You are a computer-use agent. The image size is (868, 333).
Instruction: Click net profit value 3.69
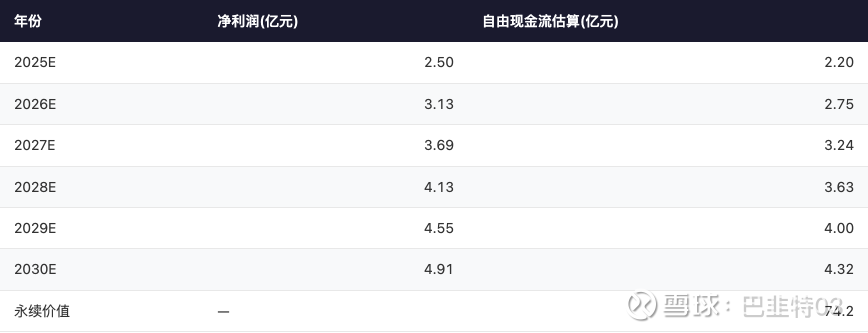[438, 145]
